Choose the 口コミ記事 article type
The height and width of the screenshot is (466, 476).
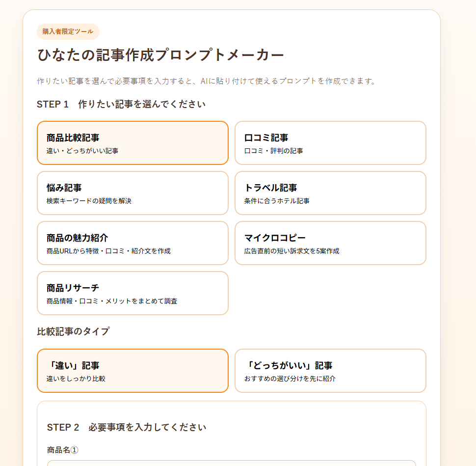pyautogui.click(x=330, y=143)
